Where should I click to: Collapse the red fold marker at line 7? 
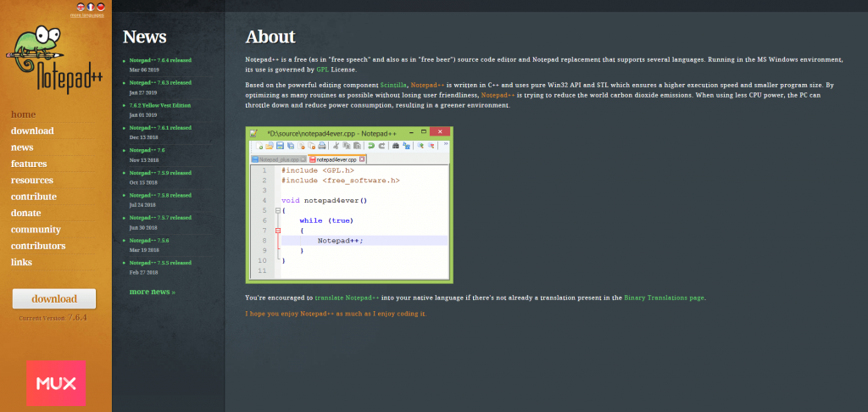point(278,231)
